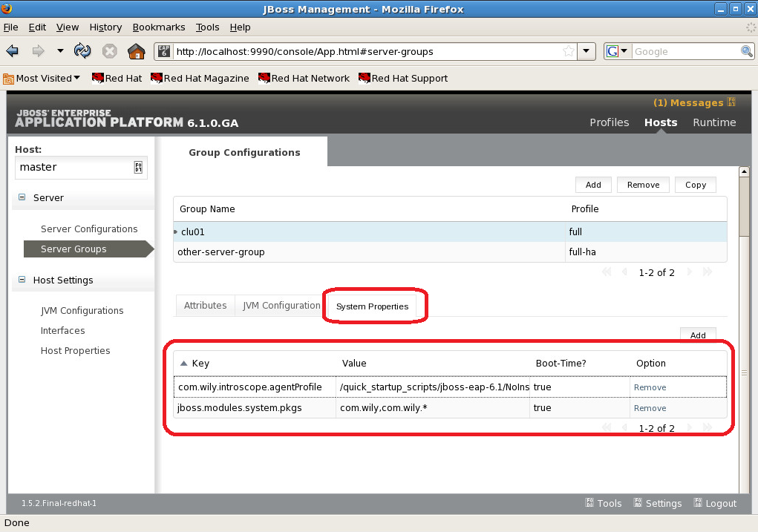This screenshot has width=758, height=532.
Task: Click the Firefox logo in title bar
Action: 7,8
